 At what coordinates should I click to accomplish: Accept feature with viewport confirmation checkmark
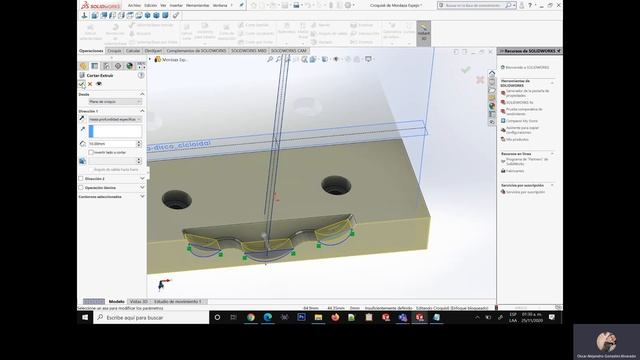(466, 70)
